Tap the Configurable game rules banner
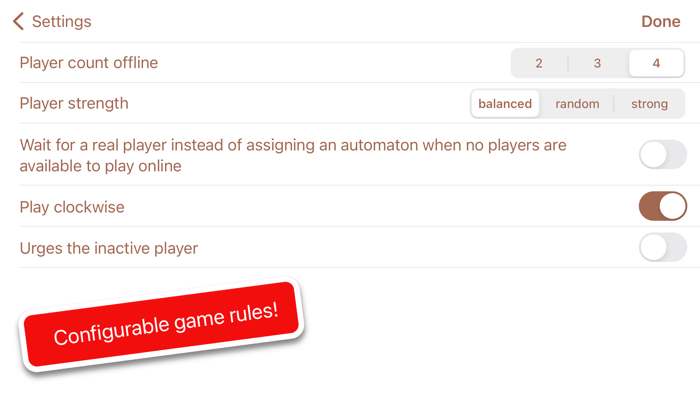The image size is (700, 394). [x=162, y=325]
